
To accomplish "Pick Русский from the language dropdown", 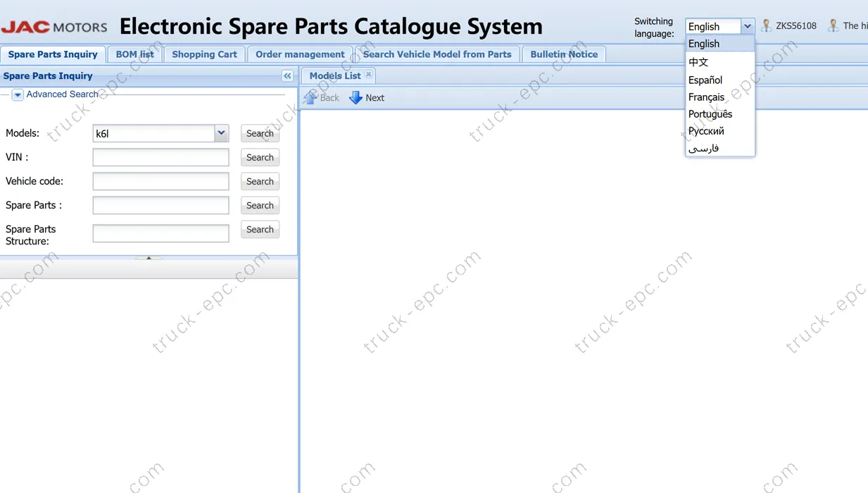I will click(x=706, y=131).
